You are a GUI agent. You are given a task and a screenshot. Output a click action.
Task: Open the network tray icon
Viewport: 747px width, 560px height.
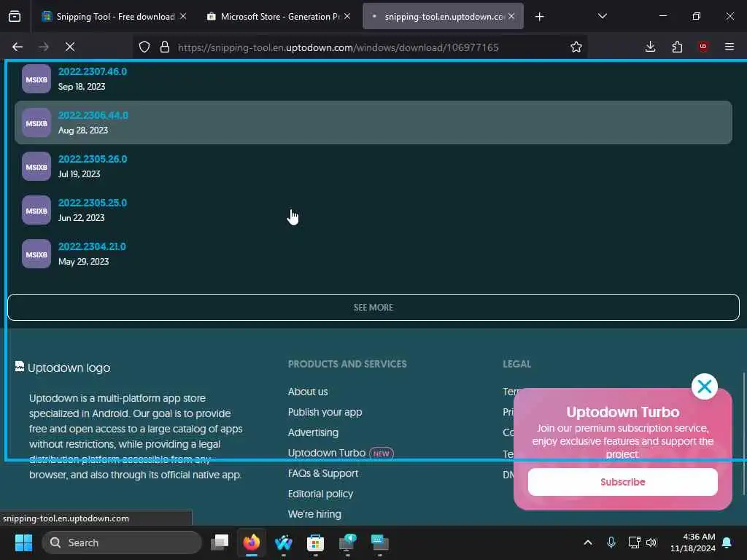click(x=634, y=542)
